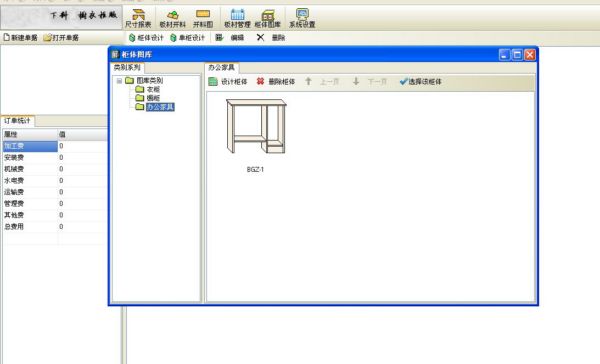This screenshot has height=364, width=600.
Task: Click 打开单据 to open a document
Action: pyautogui.click(x=61, y=38)
